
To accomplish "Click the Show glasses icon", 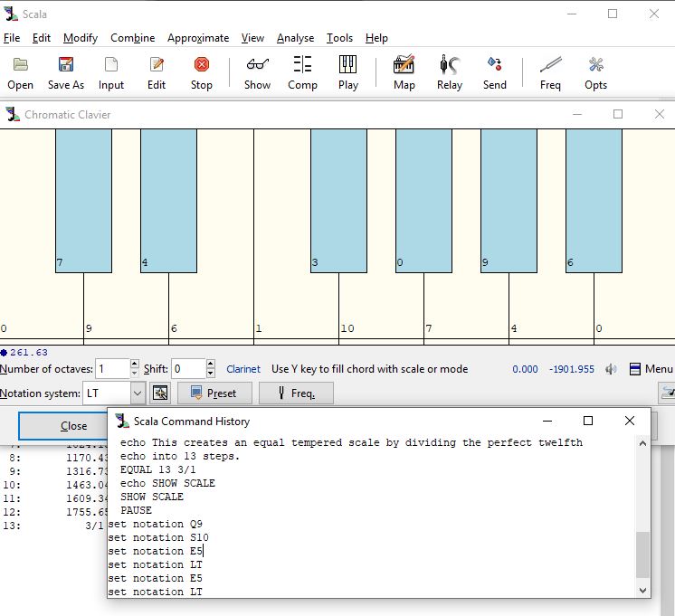I will 257,65.
